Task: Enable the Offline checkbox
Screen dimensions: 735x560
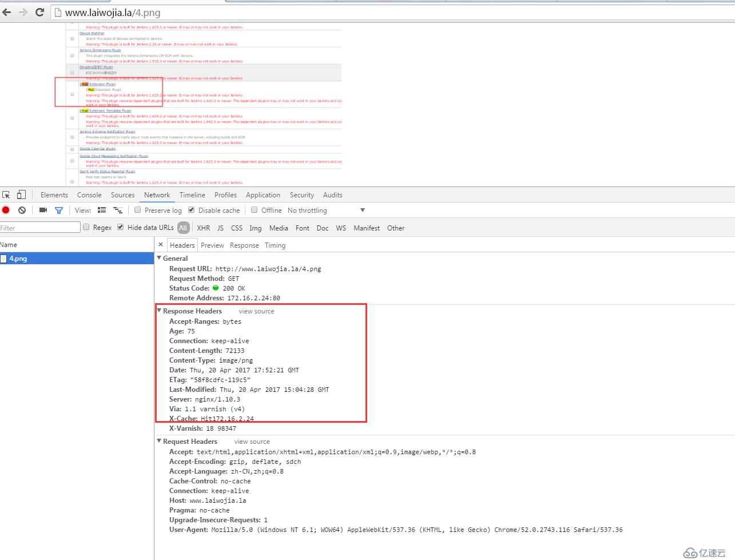Action: (x=255, y=210)
